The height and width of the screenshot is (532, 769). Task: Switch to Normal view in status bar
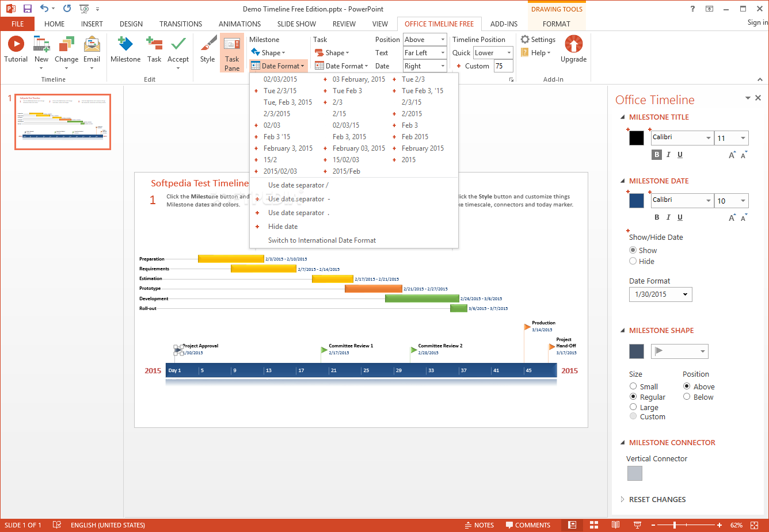point(572,525)
